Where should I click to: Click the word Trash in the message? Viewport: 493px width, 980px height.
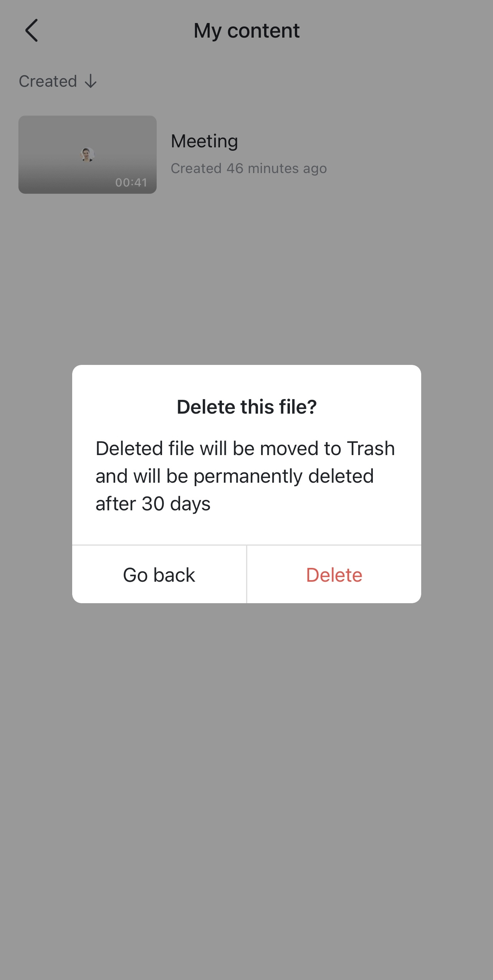371,448
